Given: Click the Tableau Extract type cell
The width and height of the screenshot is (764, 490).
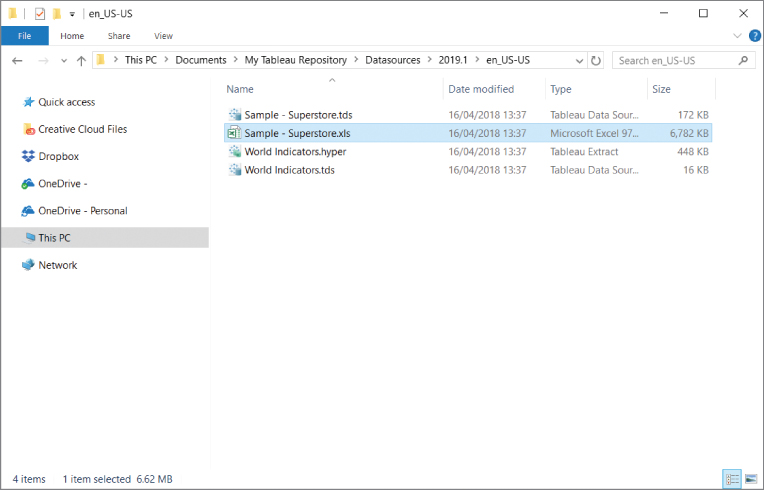Looking at the screenshot, I should [x=584, y=151].
